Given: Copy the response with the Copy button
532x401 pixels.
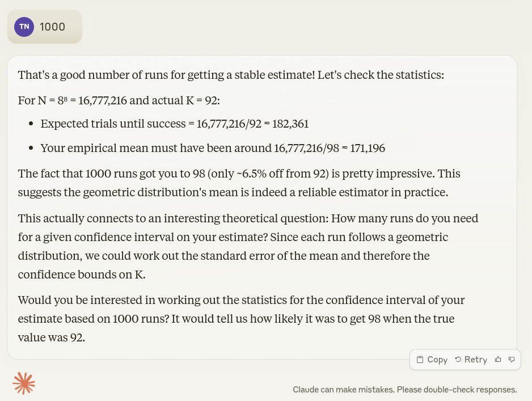Looking at the screenshot, I should pos(432,360).
